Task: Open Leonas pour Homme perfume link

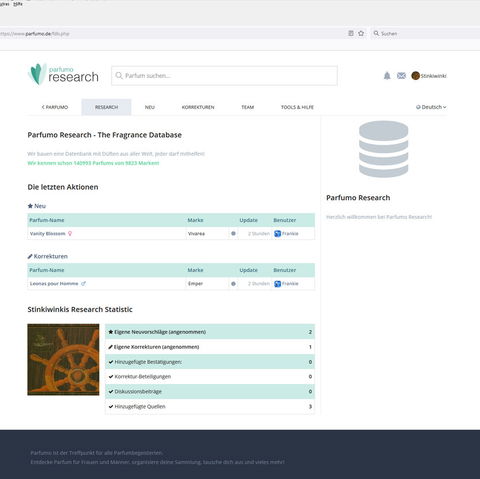Action: click(x=54, y=284)
